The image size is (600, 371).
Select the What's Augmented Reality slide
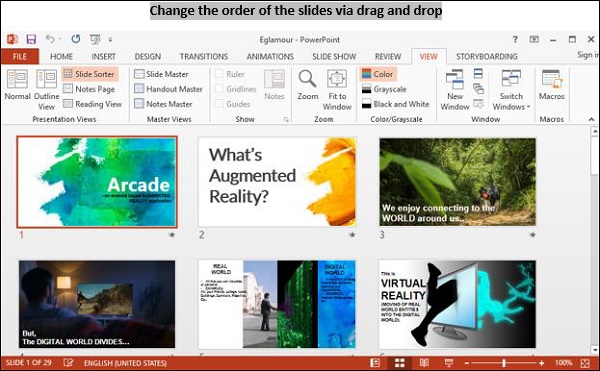pyautogui.click(x=277, y=182)
